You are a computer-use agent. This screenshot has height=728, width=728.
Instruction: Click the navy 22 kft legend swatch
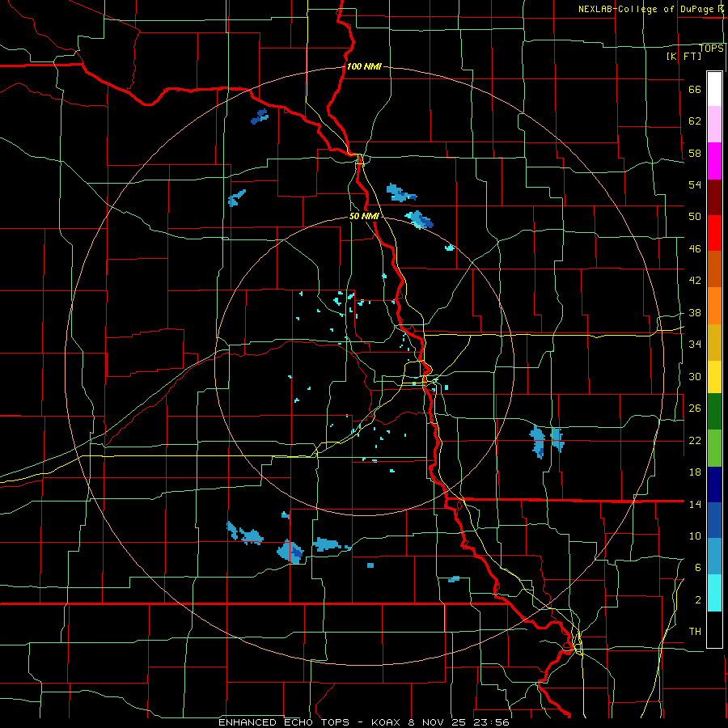(714, 485)
